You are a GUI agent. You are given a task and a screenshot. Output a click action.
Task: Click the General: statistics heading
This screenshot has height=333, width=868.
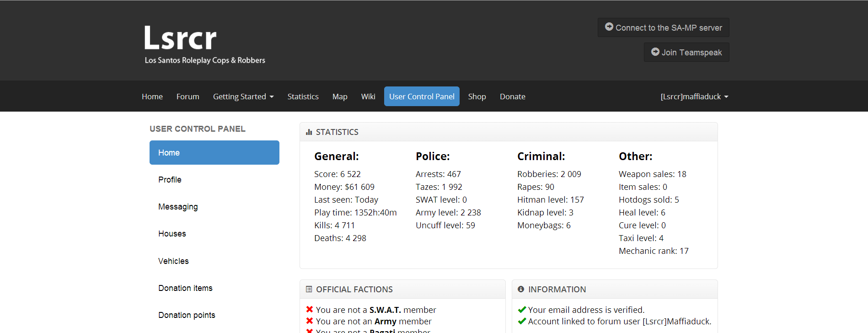click(337, 156)
